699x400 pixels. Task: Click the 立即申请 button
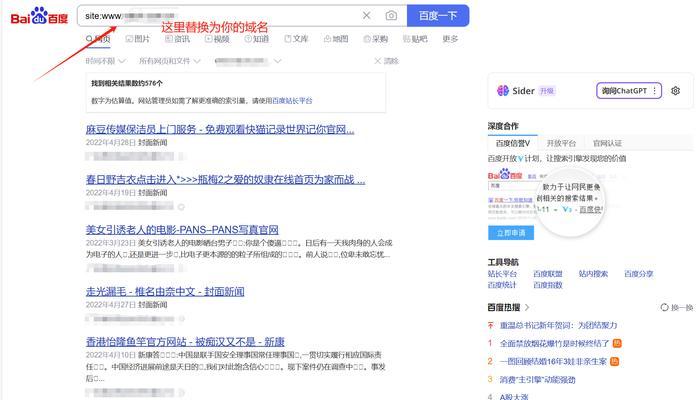point(511,233)
